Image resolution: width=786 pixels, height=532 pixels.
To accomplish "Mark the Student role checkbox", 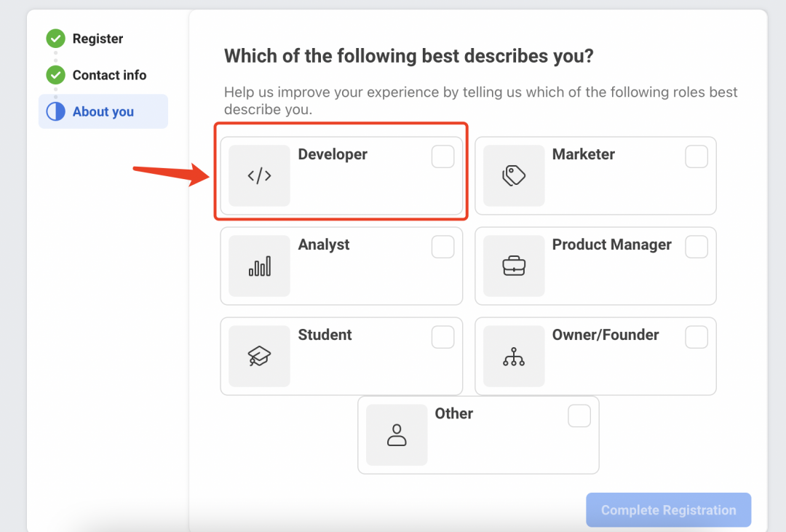I will [442, 337].
